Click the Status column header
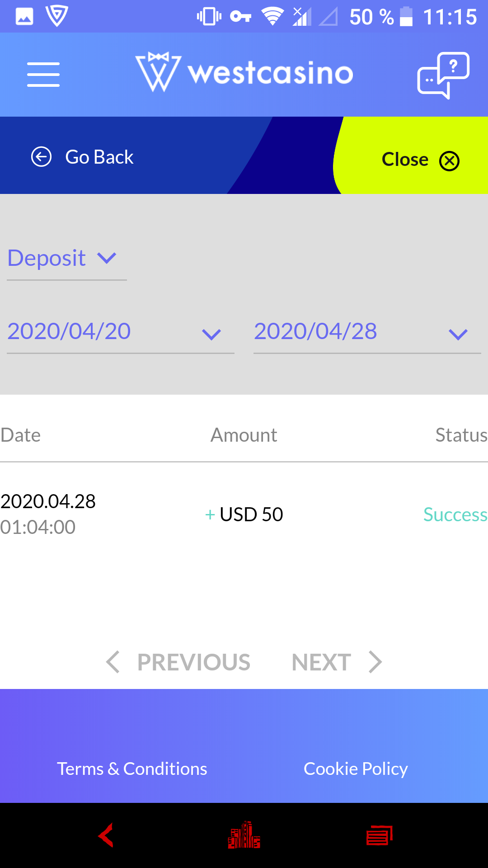Viewport: 488px width, 868px height. coord(461,435)
